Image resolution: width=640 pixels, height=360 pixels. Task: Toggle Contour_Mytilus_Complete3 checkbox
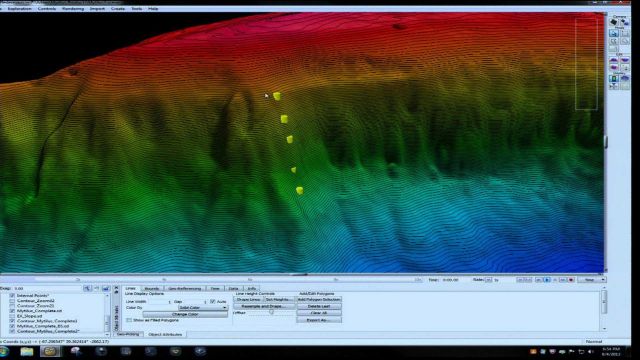(12, 321)
